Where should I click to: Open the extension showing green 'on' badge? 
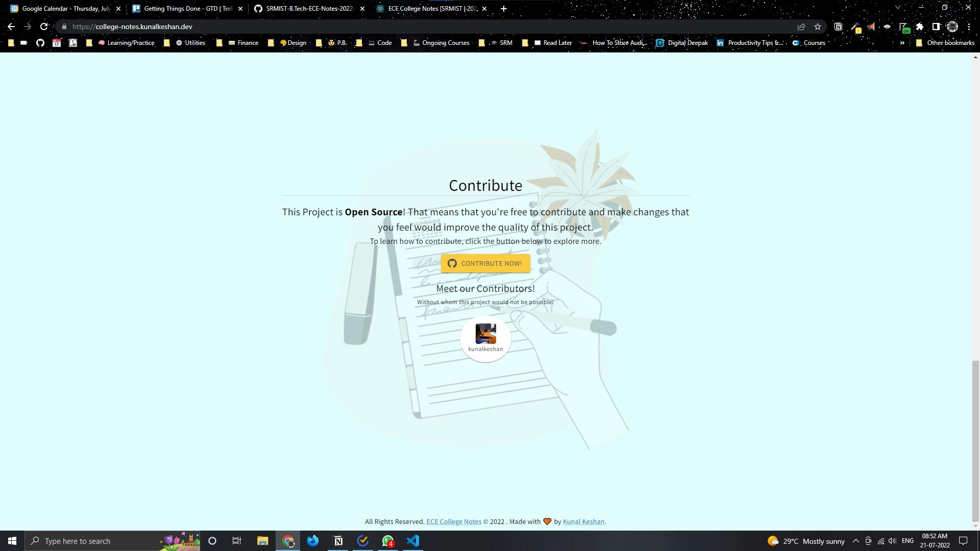[904, 28]
